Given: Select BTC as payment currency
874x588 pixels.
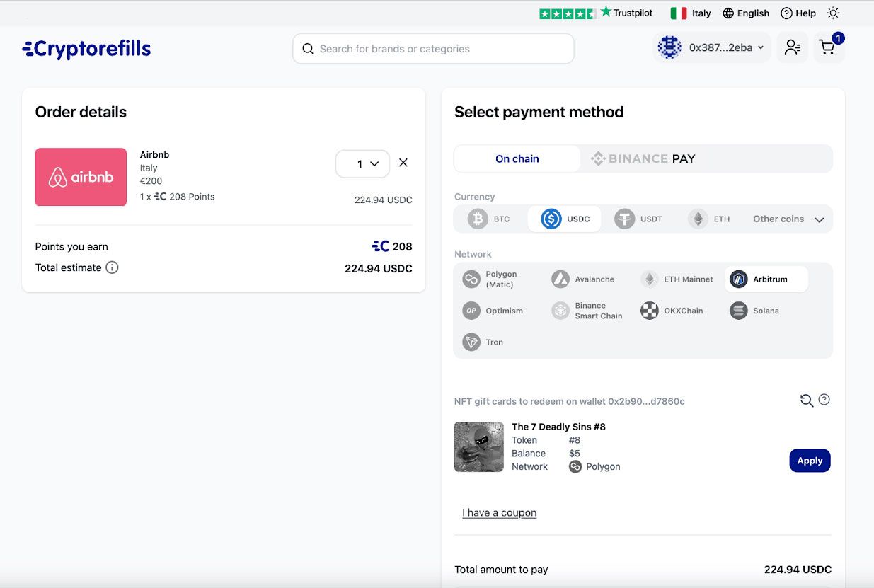Looking at the screenshot, I should pyautogui.click(x=490, y=219).
